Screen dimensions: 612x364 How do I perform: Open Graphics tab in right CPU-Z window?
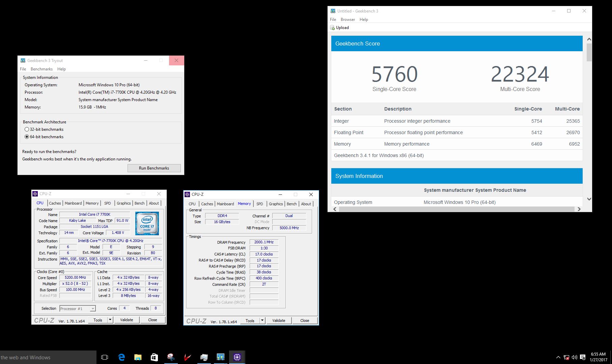(x=276, y=204)
